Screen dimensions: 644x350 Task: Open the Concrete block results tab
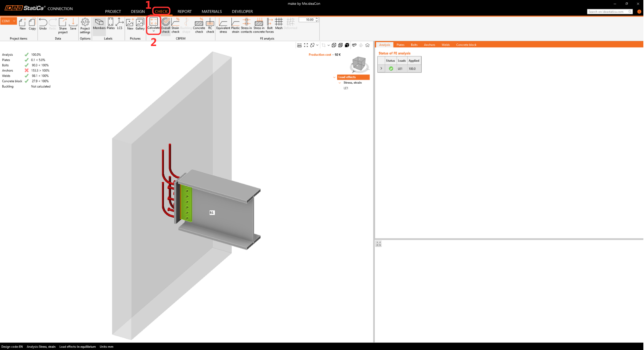click(466, 45)
